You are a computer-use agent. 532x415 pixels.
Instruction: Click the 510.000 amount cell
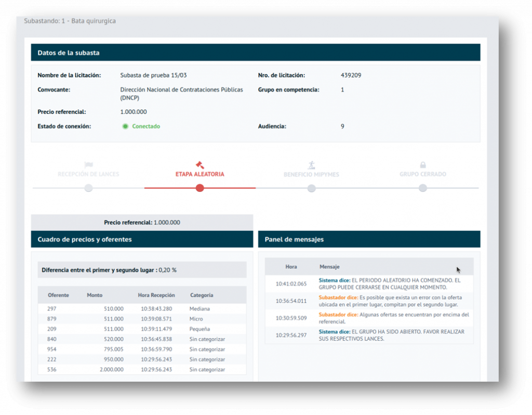(x=114, y=309)
